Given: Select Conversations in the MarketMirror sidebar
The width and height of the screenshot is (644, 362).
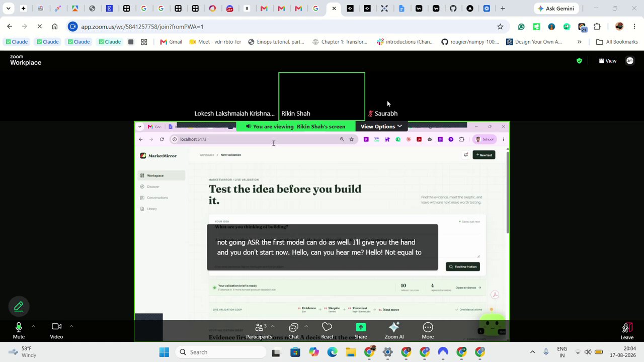Looking at the screenshot, I should click(162, 198).
